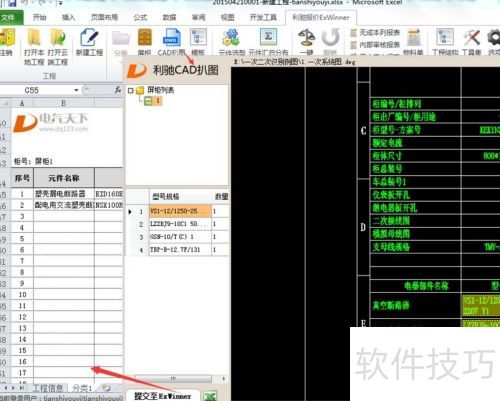Click the gear settings icon at ribbon edge
Viewport: 500px width, 401px height.
[x=494, y=37]
